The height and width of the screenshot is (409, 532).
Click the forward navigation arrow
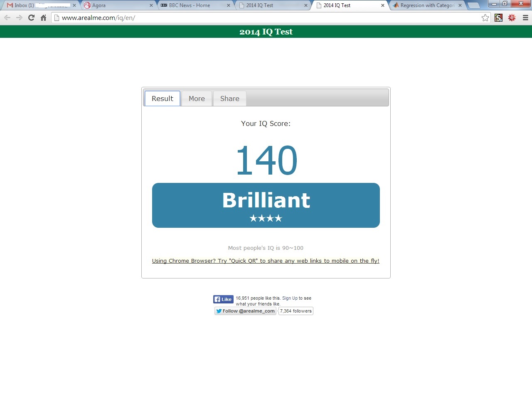coord(19,17)
